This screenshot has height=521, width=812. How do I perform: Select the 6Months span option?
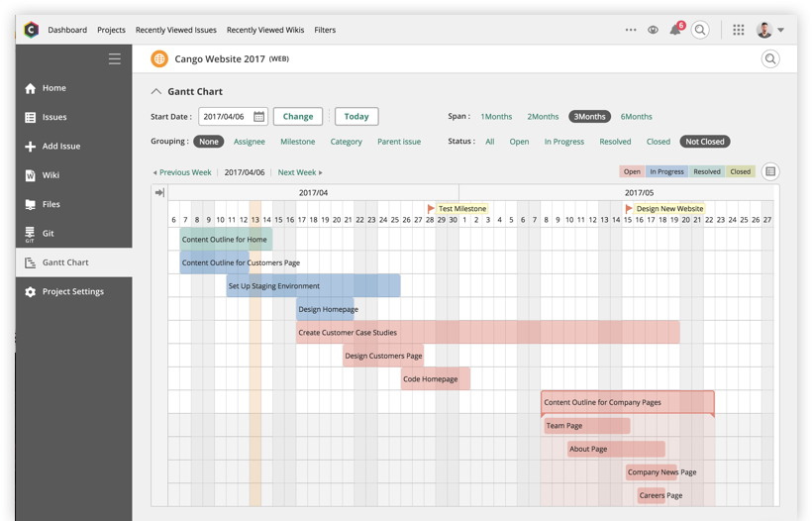coord(636,116)
